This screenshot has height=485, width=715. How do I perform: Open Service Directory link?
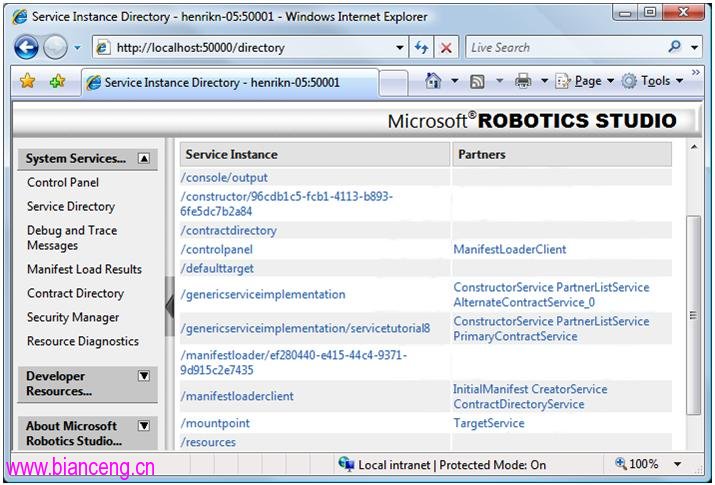71,206
